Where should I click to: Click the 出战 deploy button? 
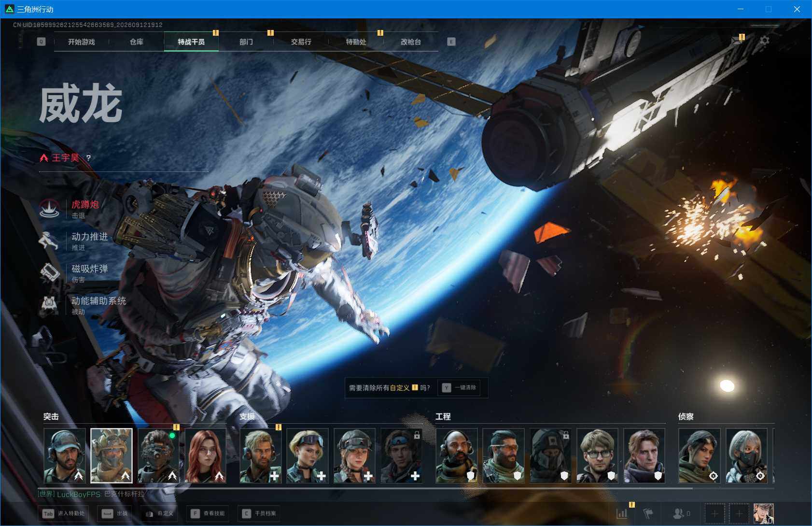pyautogui.click(x=115, y=513)
